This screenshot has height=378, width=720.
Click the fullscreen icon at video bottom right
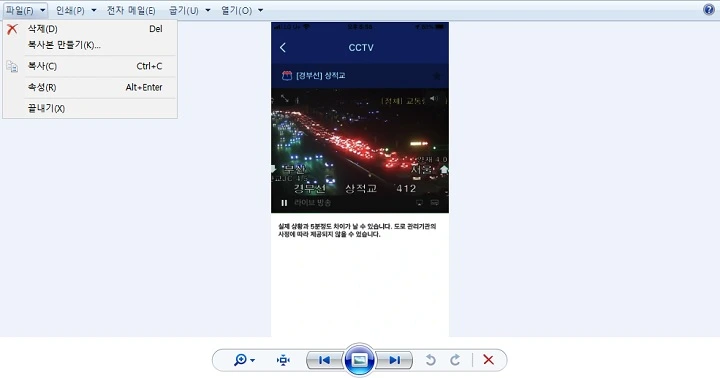pyautogui.click(x=435, y=203)
